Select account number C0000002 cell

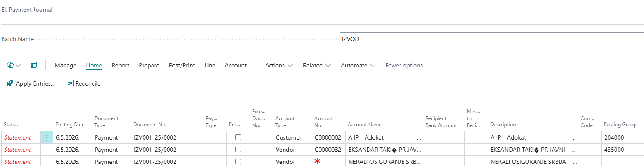point(328,137)
